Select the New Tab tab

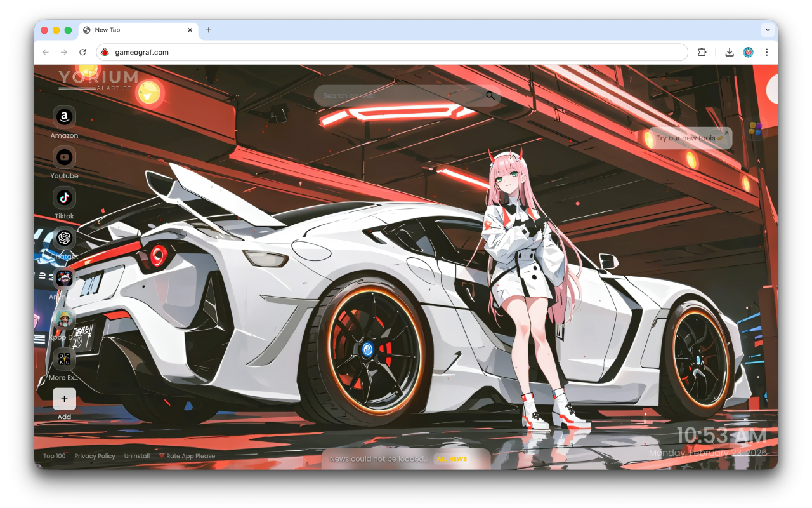click(138, 30)
